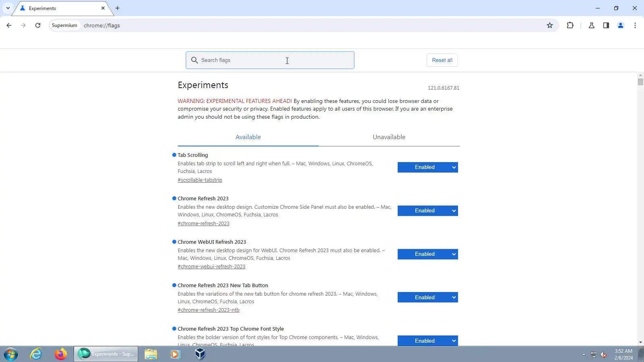Open File Explorer from taskbar
The width and height of the screenshot is (644, 362).
(151, 354)
